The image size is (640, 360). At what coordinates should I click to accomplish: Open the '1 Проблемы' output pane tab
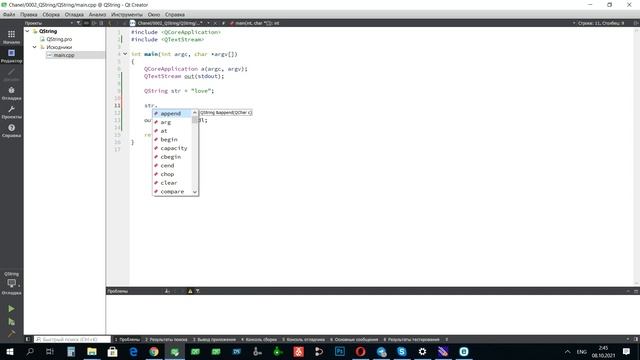coord(127,339)
